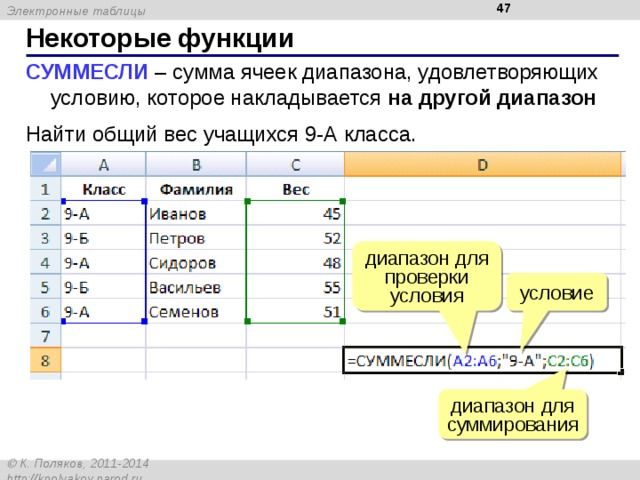This screenshot has width=640, height=480.
Task: Select column C header
Action: (x=295, y=164)
